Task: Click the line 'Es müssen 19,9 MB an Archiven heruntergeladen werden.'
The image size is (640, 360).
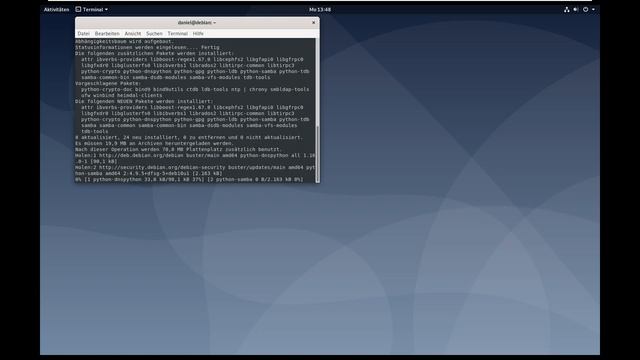Action: click(154, 143)
